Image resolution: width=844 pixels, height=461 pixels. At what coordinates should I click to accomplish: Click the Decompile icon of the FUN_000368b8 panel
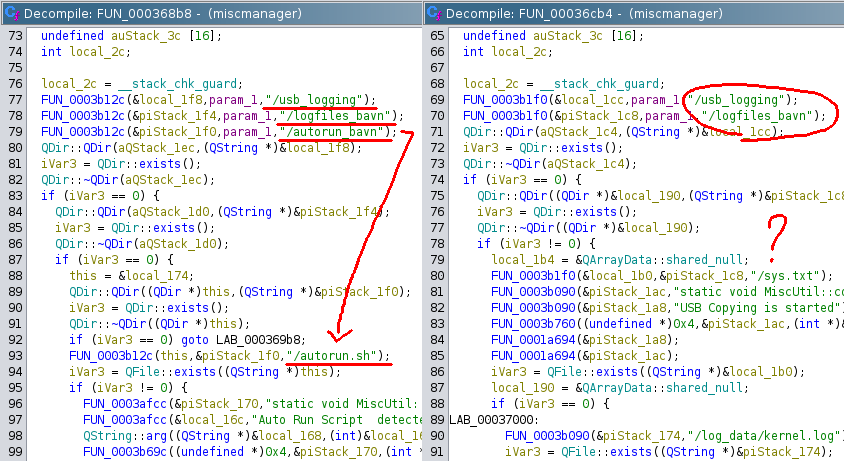point(12,13)
